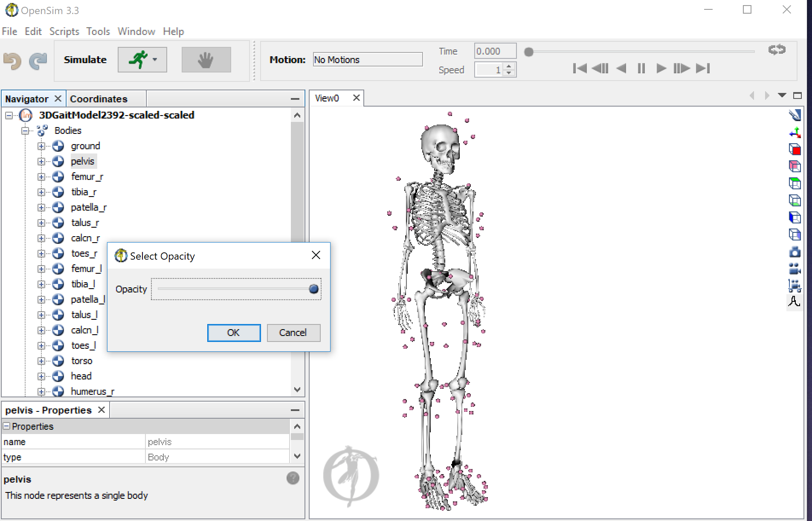Open the Tools menu
The width and height of the screenshot is (812, 521).
(98, 31)
